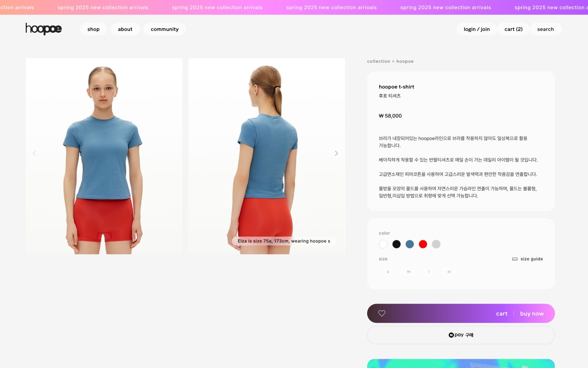
Task: Show next product image with right arrow
Action: pyautogui.click(x=336, y=153)
